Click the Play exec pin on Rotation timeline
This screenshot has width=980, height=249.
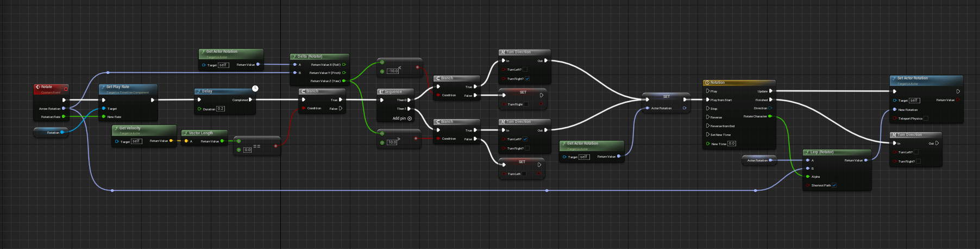tap(708, 91)
